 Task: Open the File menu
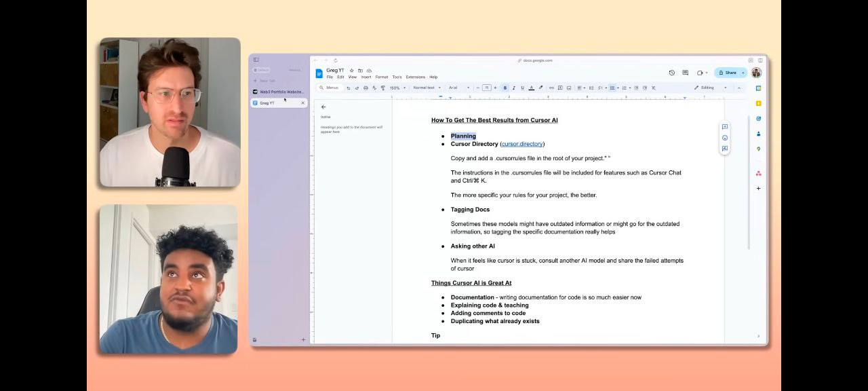[x=330, y=77]
